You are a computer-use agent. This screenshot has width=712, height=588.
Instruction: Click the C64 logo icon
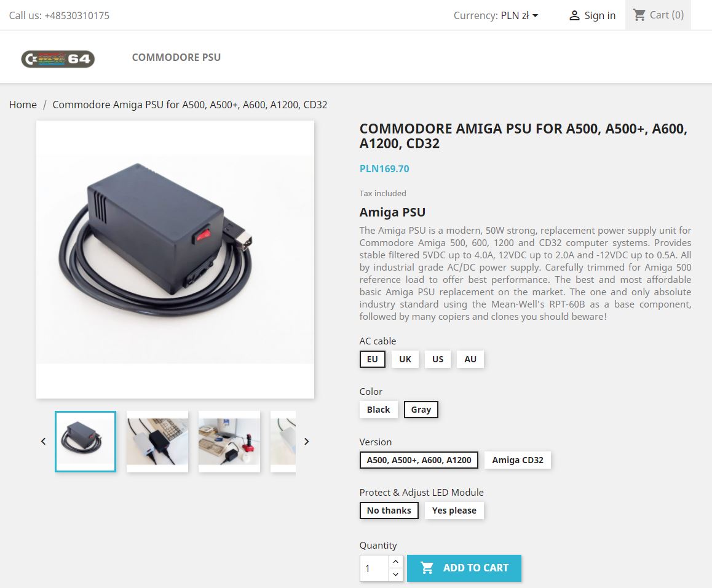click(58, 58)
